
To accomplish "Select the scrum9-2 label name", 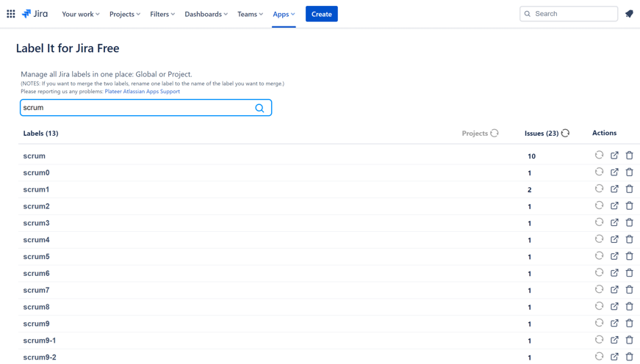I will click(x=40, y=357).
